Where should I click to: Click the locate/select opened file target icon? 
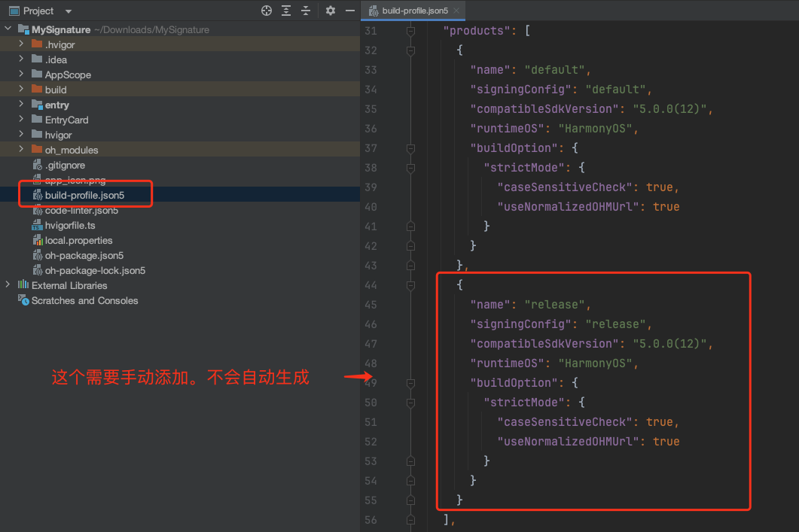[x=266, y=11]
